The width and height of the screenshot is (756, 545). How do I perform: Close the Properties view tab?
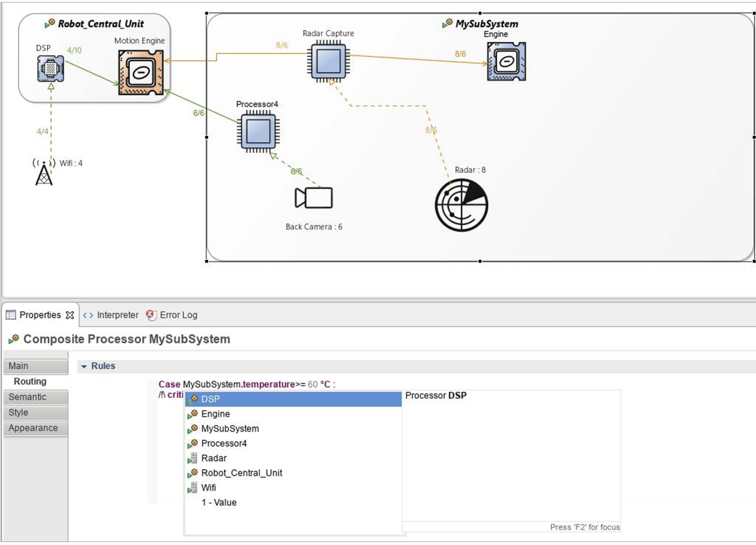coord(70,315)
